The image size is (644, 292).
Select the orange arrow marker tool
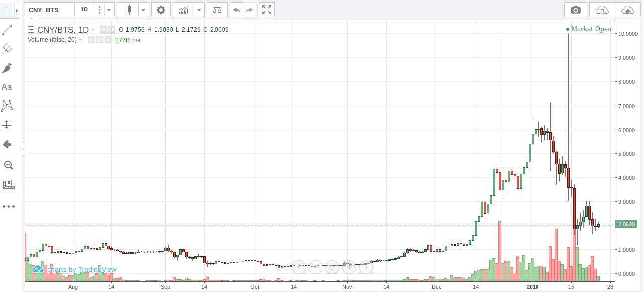coord(7,145)
